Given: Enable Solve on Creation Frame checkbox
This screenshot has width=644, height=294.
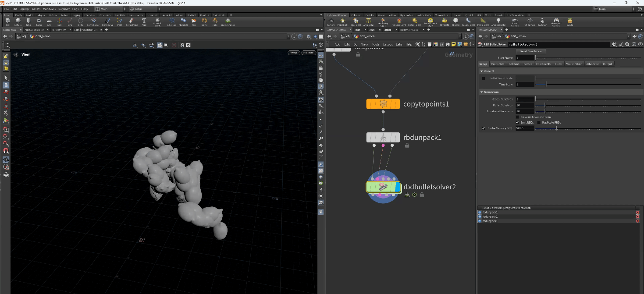Looking at the screenshot, I should [517, 117].
